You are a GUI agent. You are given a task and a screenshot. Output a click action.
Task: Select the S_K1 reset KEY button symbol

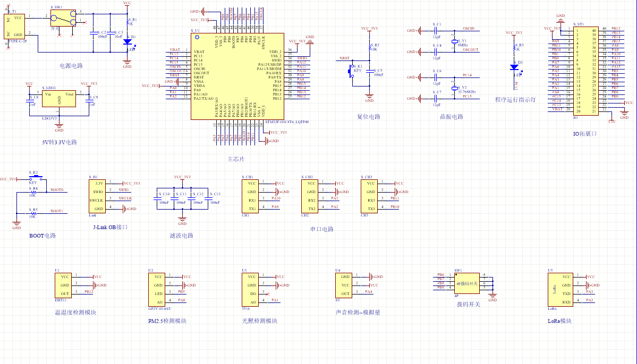351,72
